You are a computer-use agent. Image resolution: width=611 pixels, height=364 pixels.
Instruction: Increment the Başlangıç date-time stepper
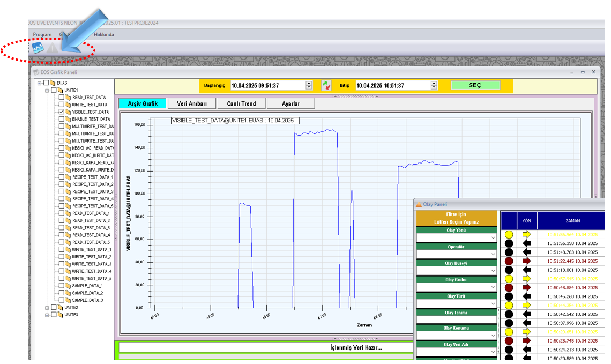[309, 83]
